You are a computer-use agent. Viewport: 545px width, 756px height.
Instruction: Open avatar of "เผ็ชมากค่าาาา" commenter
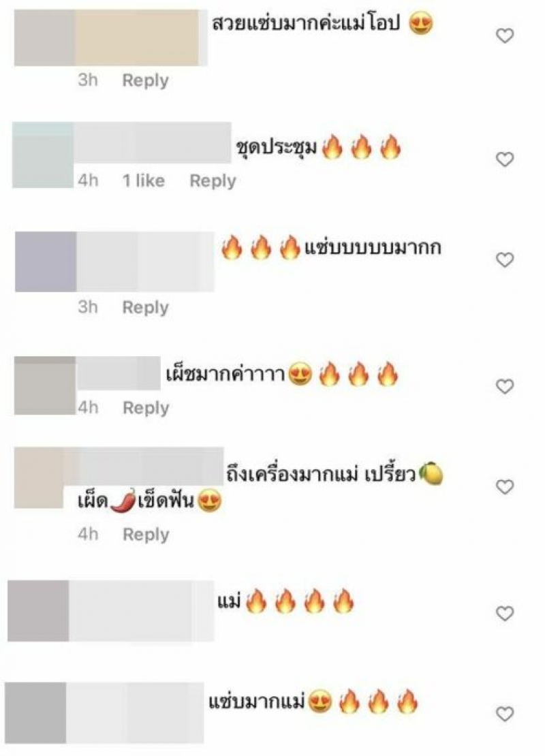[x=45, y=385]
